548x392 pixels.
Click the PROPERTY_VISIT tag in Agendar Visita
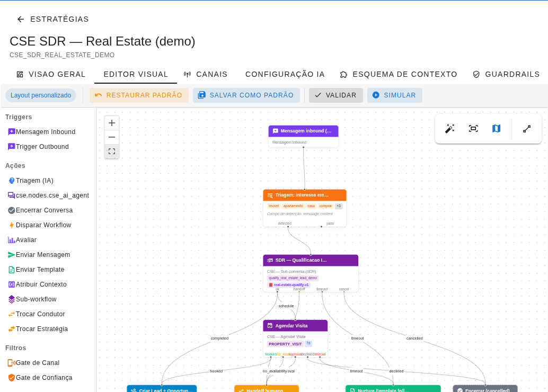[285, 344]
